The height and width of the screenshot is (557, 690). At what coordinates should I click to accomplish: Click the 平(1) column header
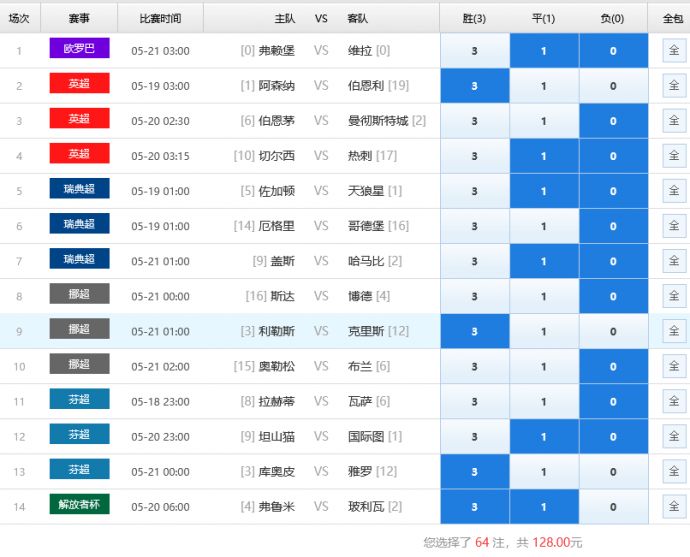[543, 18]
